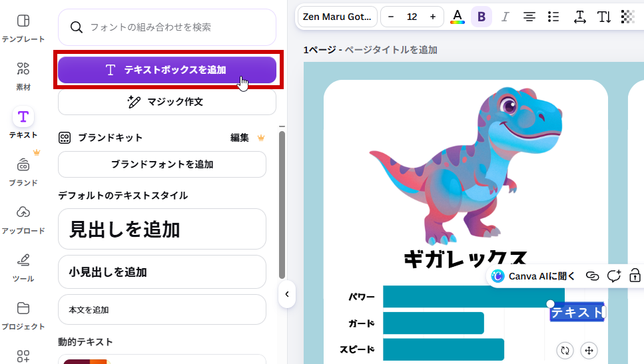This screenshot has height=364, width=644.
Task: Click the magnifier search icon
Action: pyautogui.click(x=77, y=27)
